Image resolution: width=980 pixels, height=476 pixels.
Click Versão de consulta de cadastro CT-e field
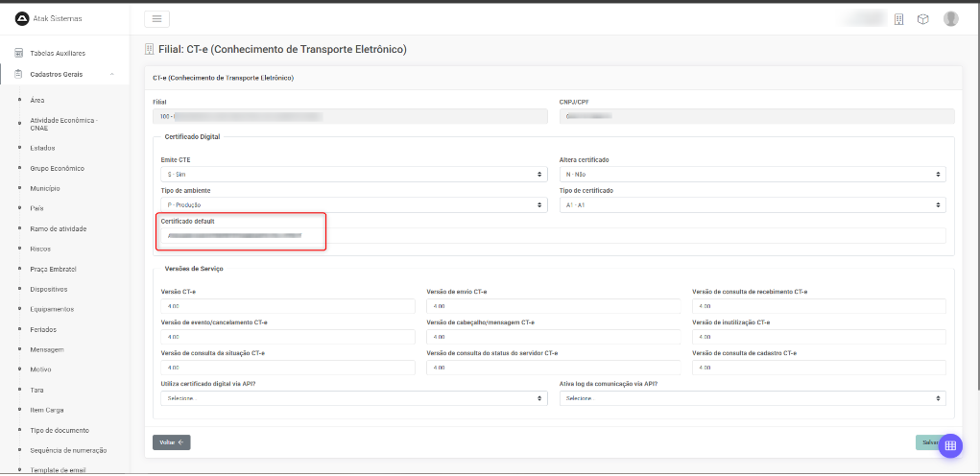pyautogui.click(x=819, y=368)
